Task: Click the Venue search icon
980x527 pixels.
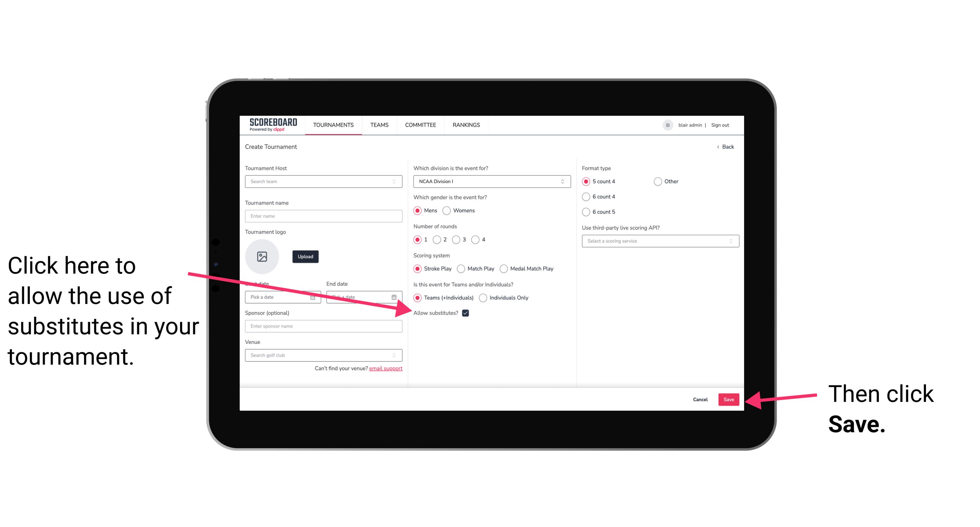Action: click(x=397, y=356)
